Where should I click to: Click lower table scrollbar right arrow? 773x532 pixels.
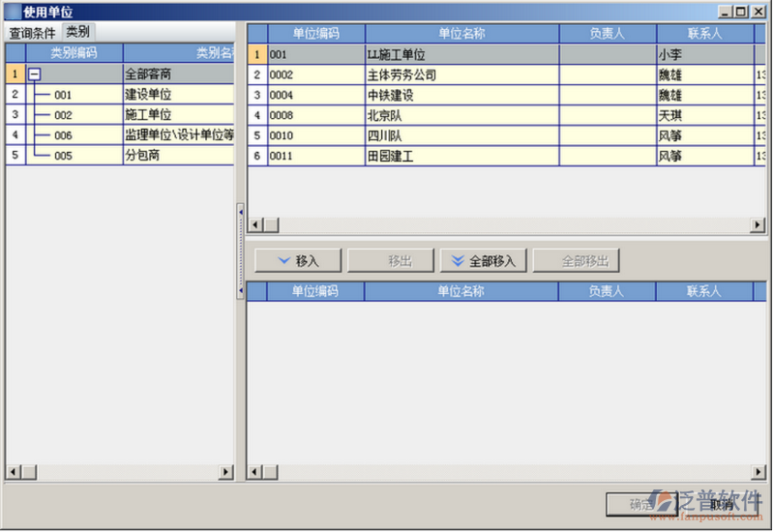(758, 472)
